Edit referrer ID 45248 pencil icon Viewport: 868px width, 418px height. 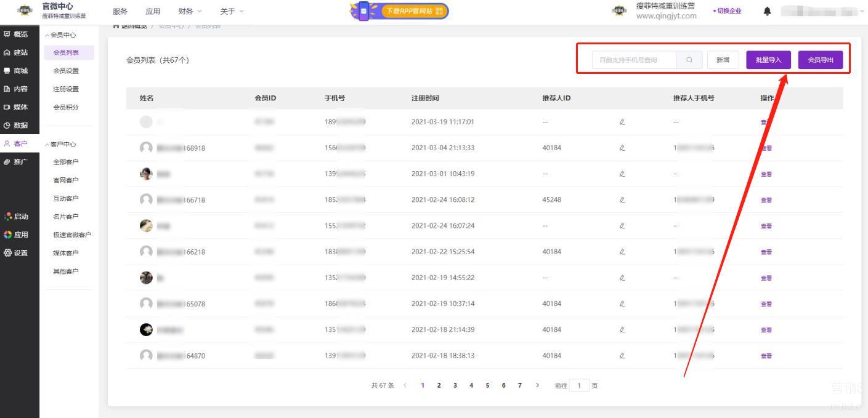pyautogui.click(x=622, y=200)
